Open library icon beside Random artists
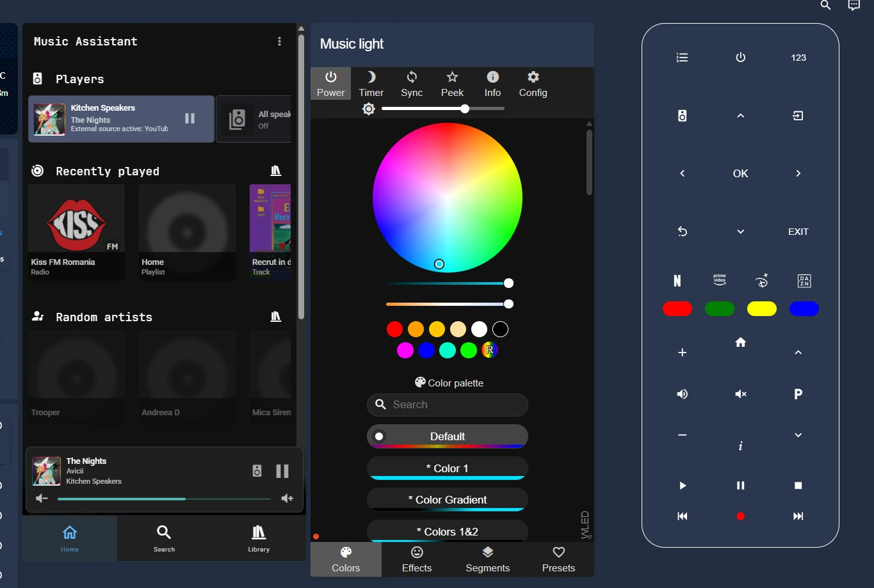The height and width of the screenshot is (588, 874). tap(276, 317)
